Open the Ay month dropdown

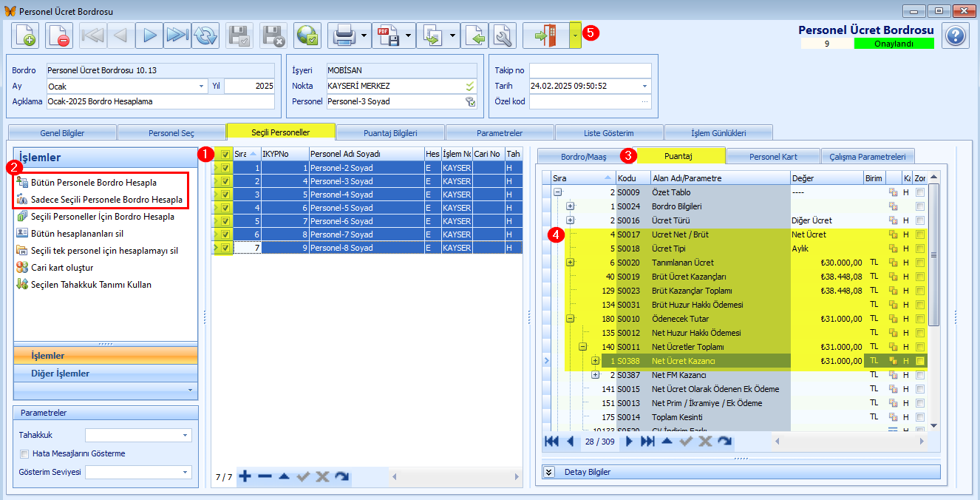(202, 87)
